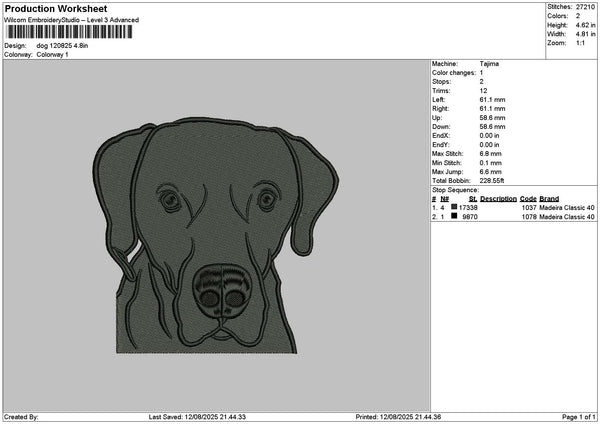This screenshot has width=600, height=424.
Task: Click the Stitches count value 27210
Action: pos(587,8)
